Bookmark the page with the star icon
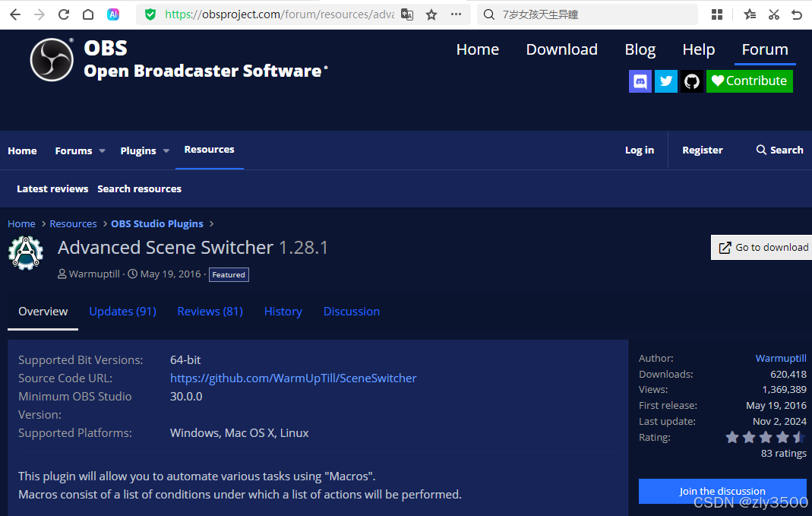This screenshot has height=516, width=812. (431, 14)
